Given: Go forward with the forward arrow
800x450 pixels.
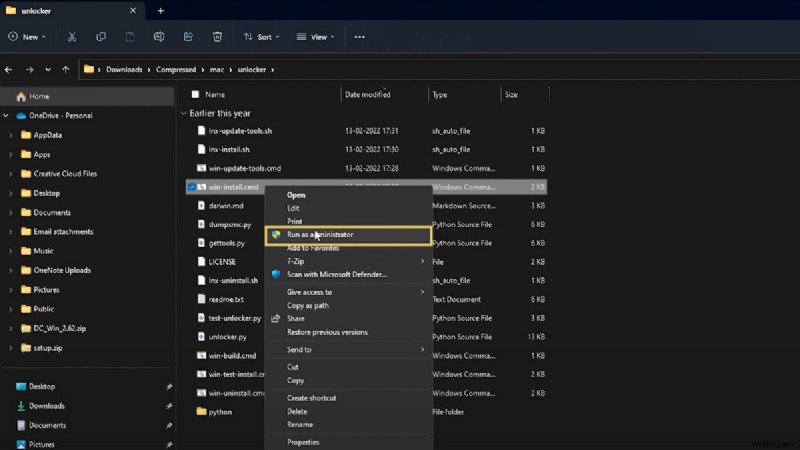Looking at the screenshot, I should 30,69.
